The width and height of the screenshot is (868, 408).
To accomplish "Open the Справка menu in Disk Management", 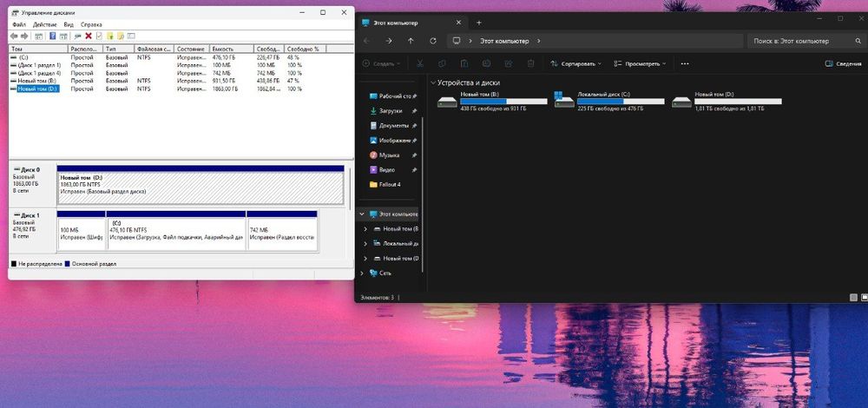I will click(x=91, y=25).
